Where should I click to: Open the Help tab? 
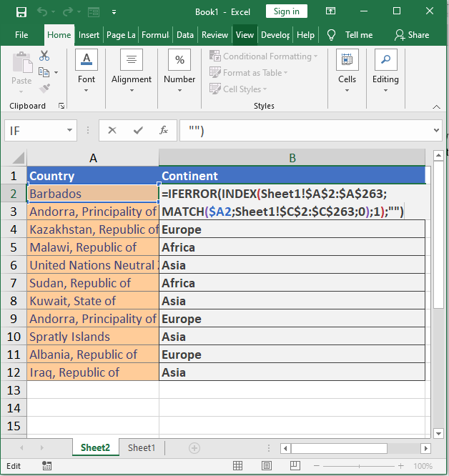click(305, 35)
